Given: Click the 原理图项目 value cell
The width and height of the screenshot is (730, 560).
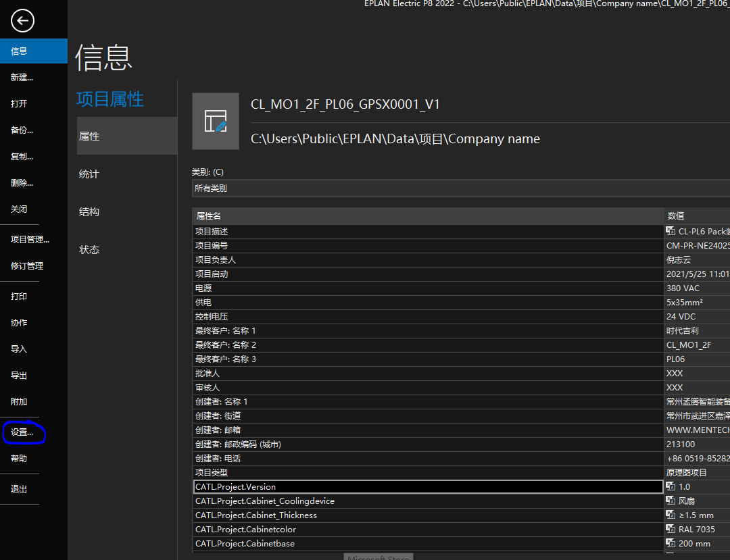Looking at the screenshot, I should pyautogui.click(x=697, y=473).
